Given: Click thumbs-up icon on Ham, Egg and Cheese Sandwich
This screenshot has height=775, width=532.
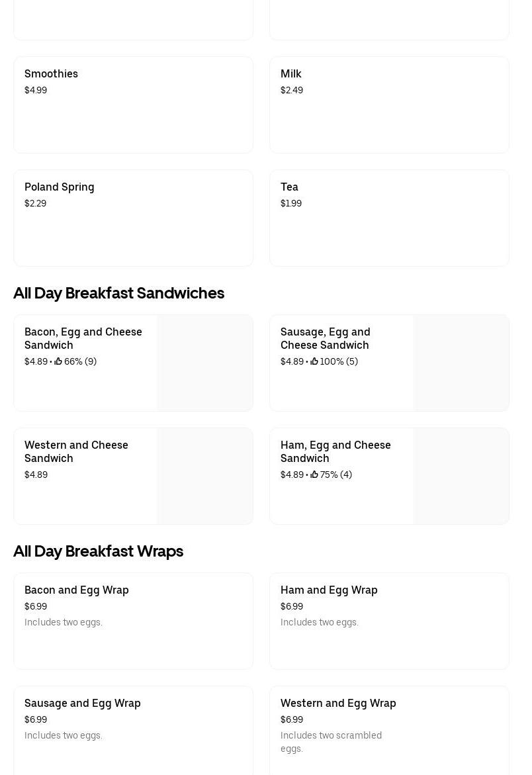Looking at the screenshot, I should click(x=314, y=475).
